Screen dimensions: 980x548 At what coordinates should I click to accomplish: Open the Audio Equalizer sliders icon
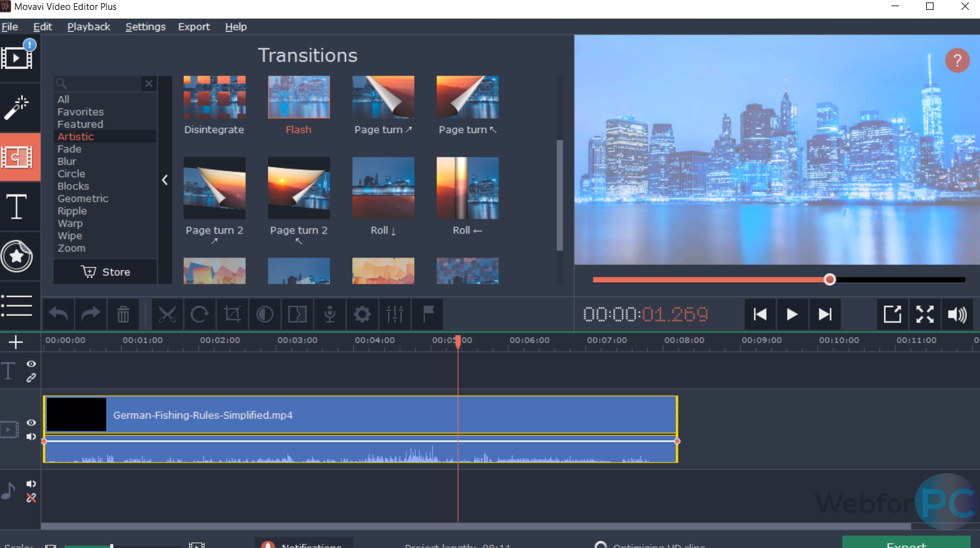tap(395, 315)
